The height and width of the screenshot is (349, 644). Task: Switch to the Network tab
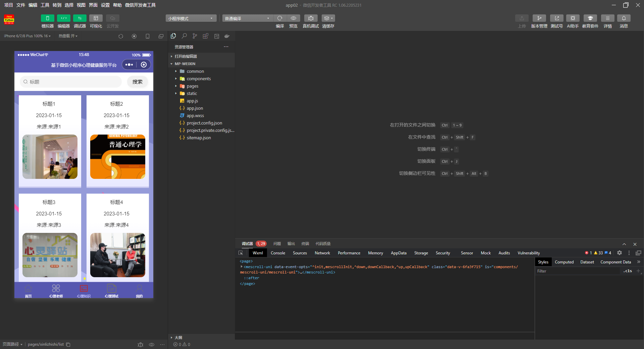(x=322, y=253)
